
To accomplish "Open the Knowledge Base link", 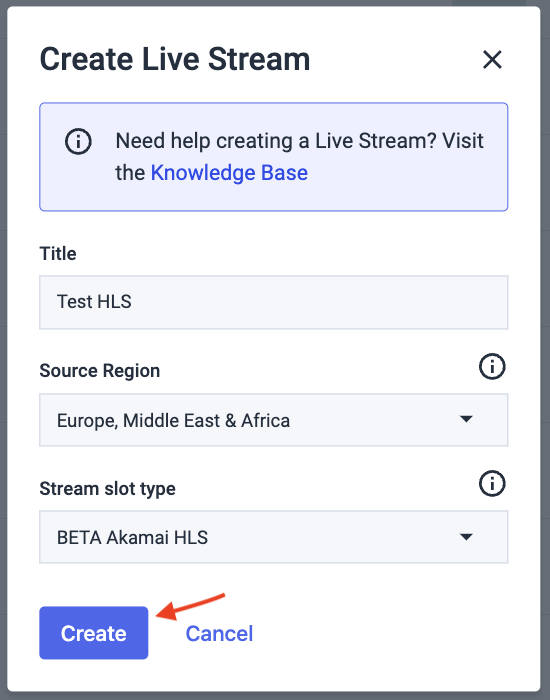I will [229, 173].
